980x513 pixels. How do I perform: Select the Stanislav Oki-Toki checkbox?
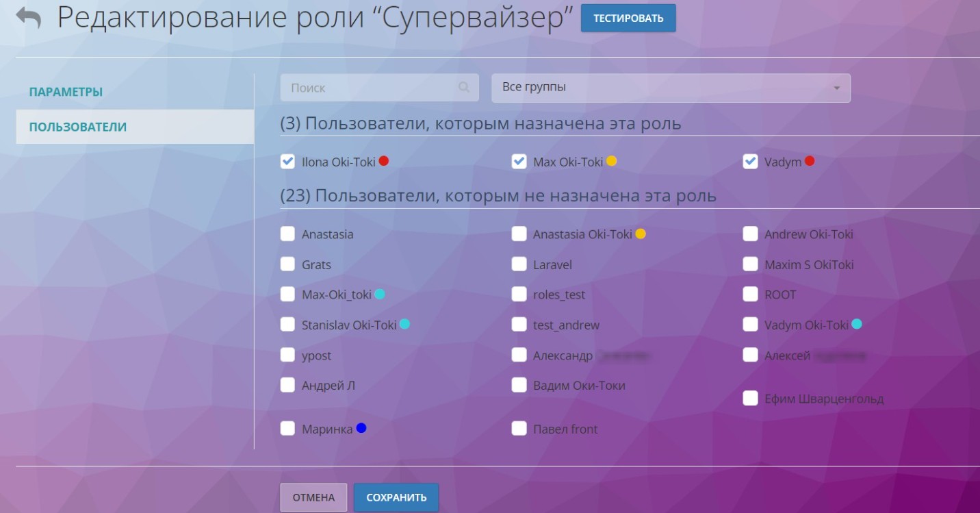(287, 325)
